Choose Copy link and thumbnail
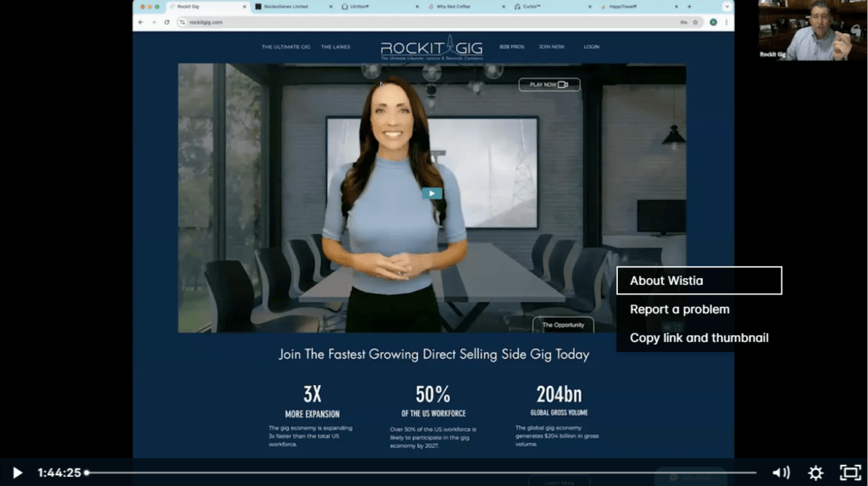This screenshot has width=868, height=486. coord(699,338)
